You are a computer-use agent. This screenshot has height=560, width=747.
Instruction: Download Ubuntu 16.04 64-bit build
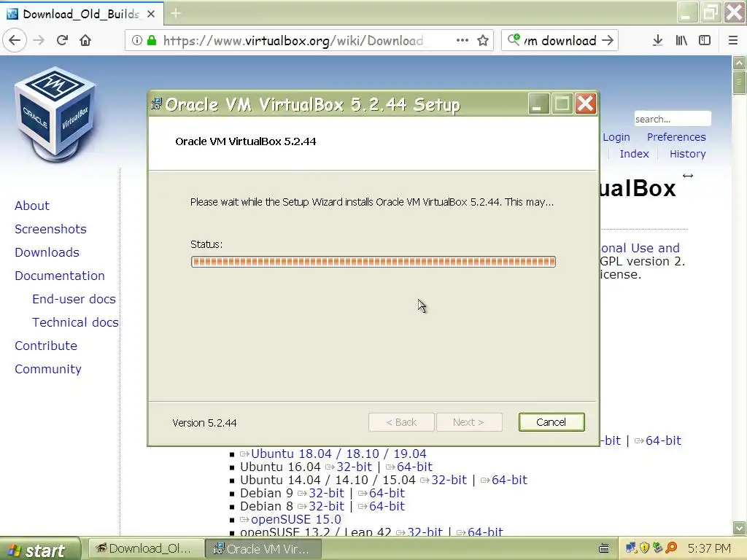click(x=414, y=467)
